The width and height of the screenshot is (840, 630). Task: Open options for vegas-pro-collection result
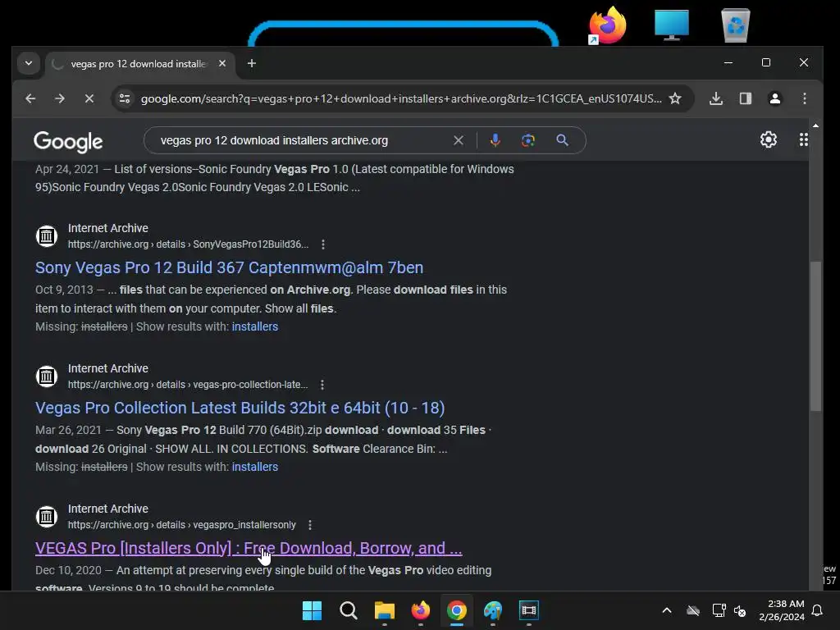pyautogui.click(x=322, y=385)
